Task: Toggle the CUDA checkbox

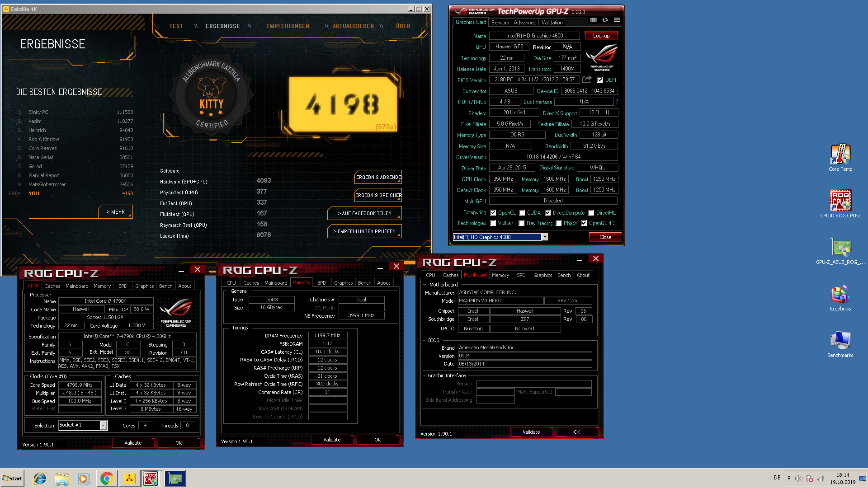Action: point(522,213)
